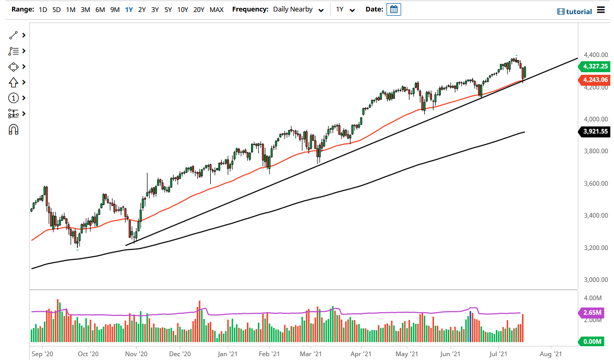Open the Frequency Daily Nearby dropdown
The image size is (614, 364).
pos(298,9)
